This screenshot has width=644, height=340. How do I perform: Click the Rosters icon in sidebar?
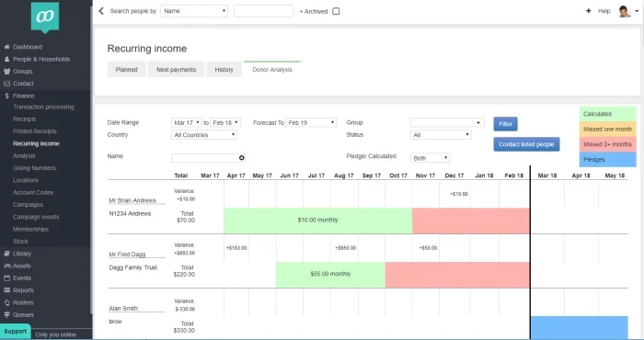point(6,302)
